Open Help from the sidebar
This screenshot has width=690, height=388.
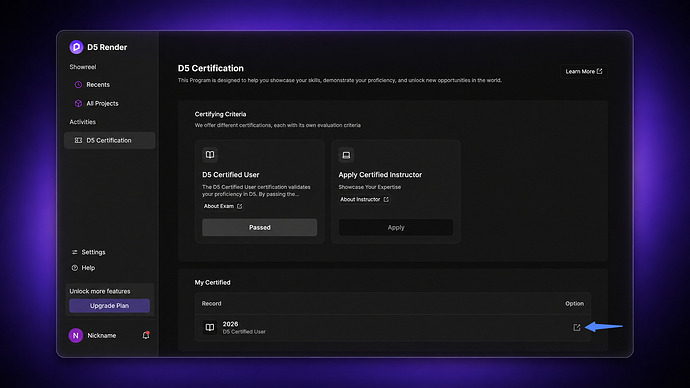pyautogui.click(x=83, y=267)
